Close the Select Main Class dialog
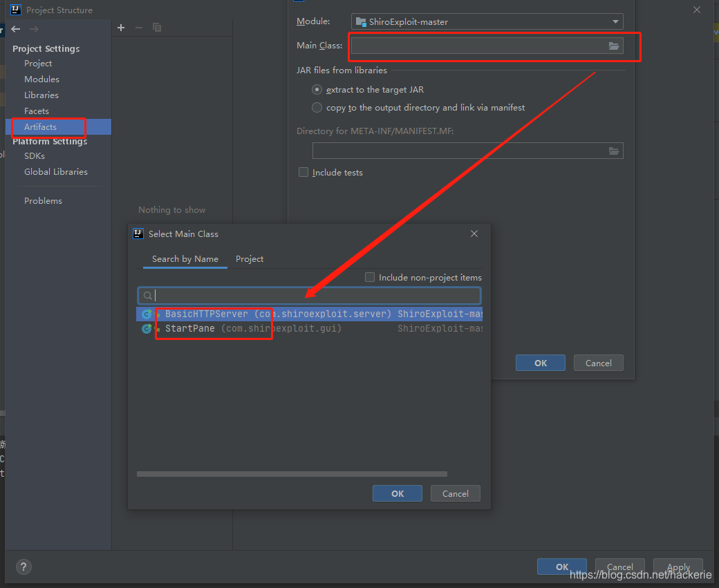 tap(474, 234)
